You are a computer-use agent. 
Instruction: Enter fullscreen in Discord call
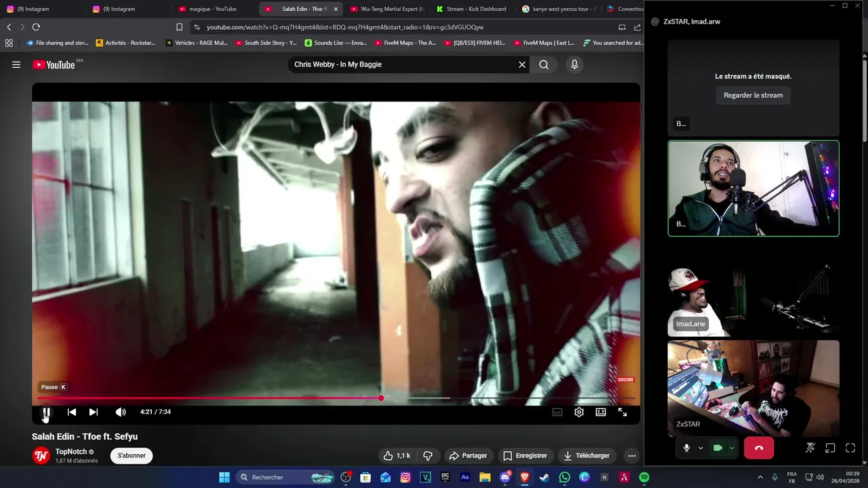[850, 448]
